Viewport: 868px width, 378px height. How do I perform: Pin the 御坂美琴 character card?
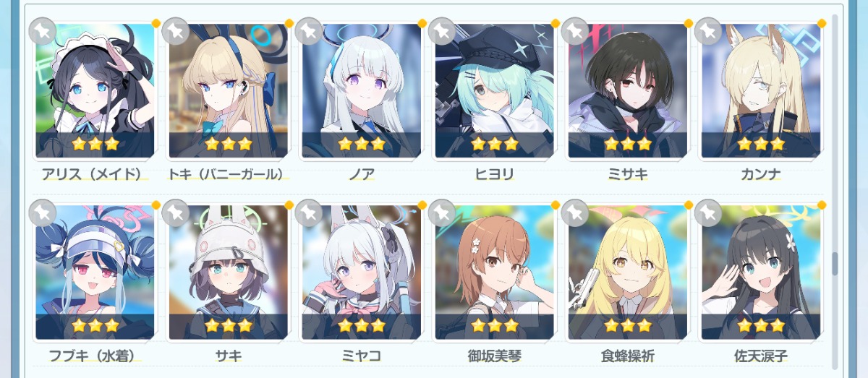click(441, 213)
